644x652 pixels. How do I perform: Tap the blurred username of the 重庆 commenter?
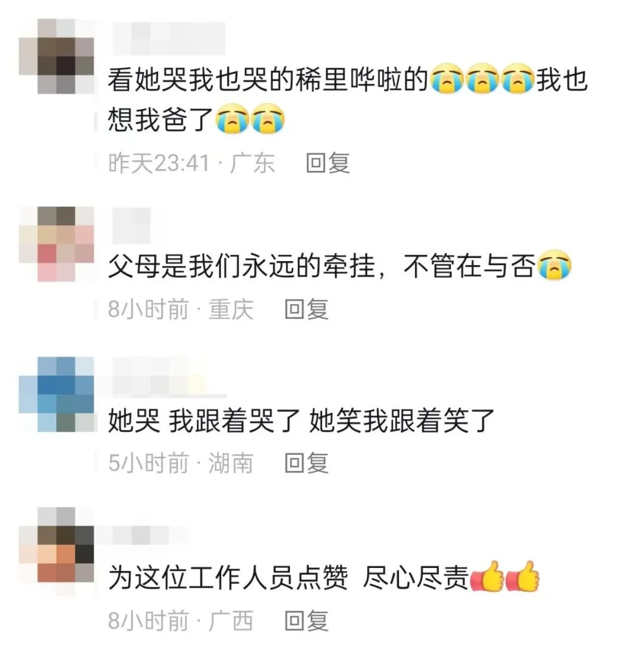(x=131, y=226)
